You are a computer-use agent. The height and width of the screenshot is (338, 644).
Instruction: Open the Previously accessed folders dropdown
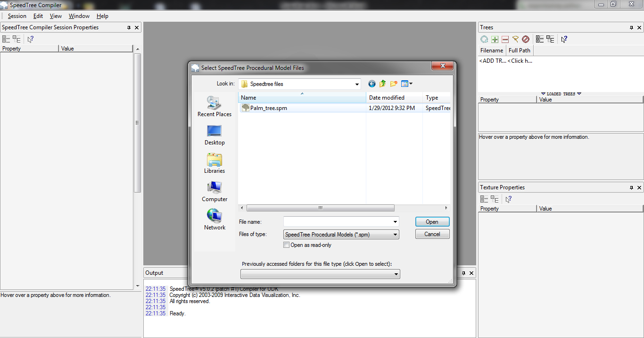point(396,274)
